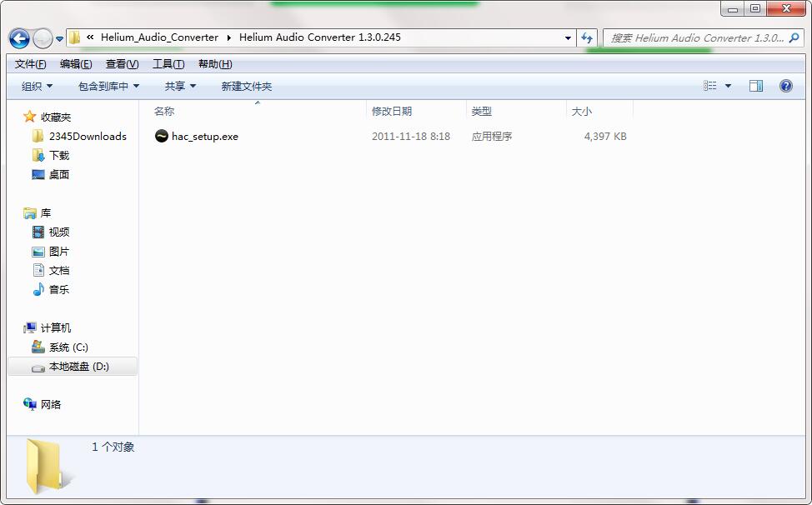The width and height of the screenshot is (812, 505).
Task: Open 系统 (C:) drive
Action: 68,347
